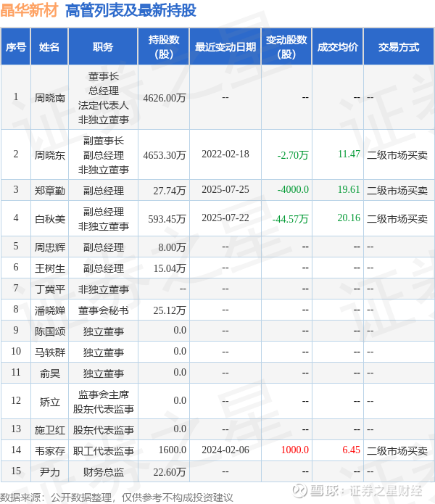
Task: Click 施卫红's title 股东代表监事
Action: (x=104, y=430)
